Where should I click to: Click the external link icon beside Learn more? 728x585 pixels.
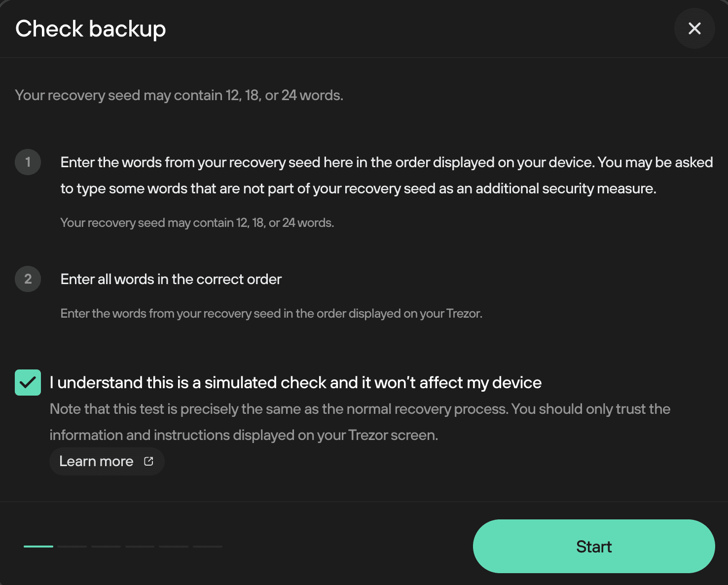(x=148, y=461)
